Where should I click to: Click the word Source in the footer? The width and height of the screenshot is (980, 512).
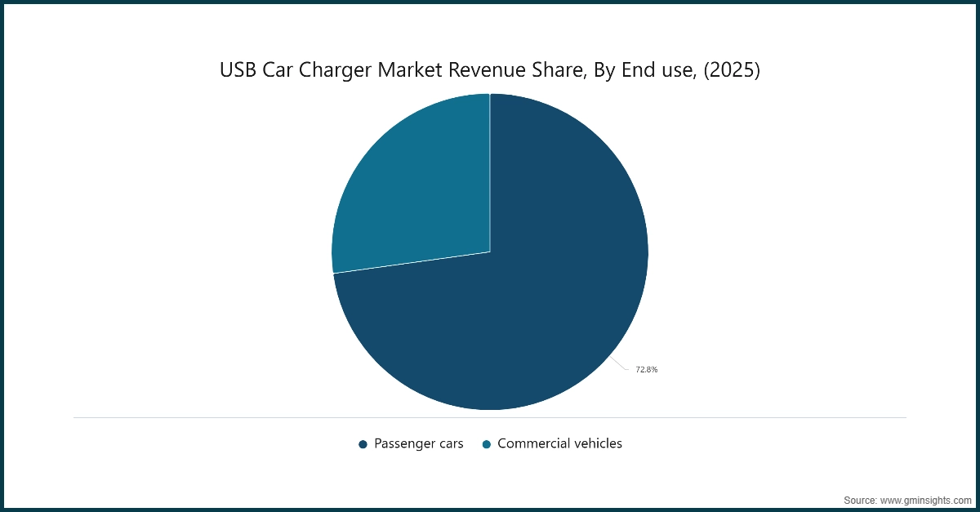860,499
